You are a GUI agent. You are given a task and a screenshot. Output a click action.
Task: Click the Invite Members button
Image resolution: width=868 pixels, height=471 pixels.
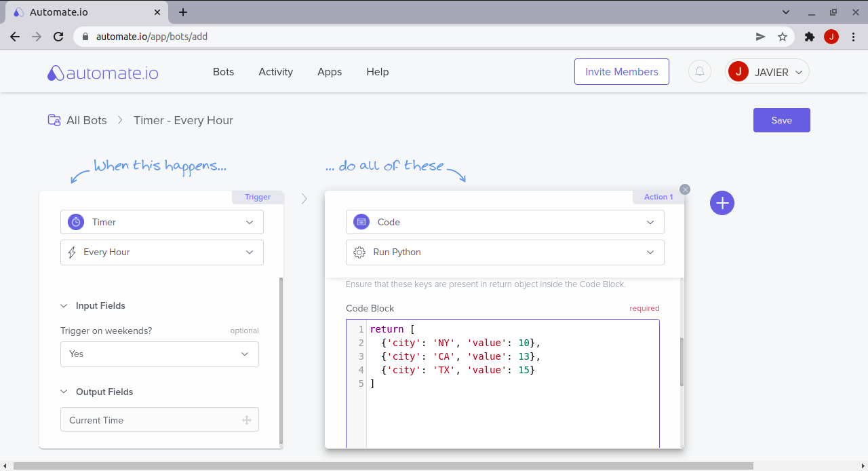pyautogui.click(x=622, y=71)
